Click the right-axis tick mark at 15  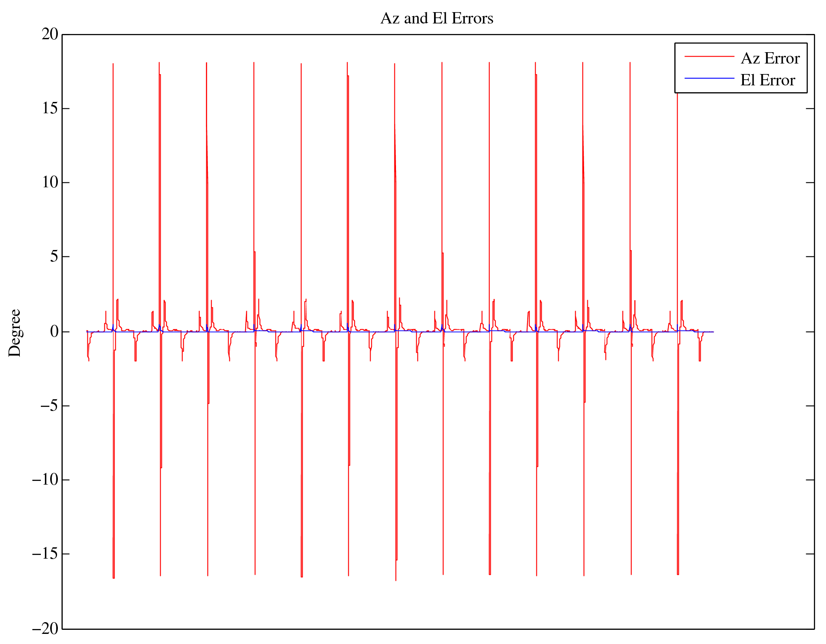coord(810,108)
